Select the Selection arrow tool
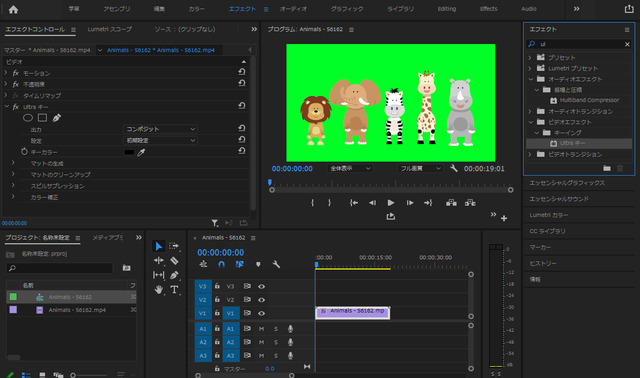 coord(159,246)
